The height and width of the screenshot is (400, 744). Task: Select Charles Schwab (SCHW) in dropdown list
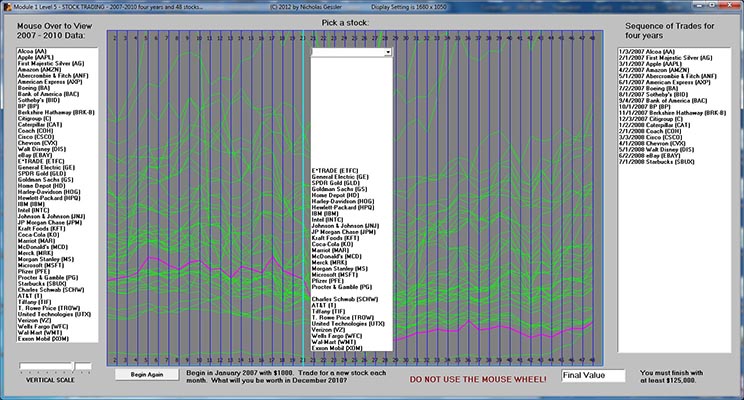coord(345,299)
